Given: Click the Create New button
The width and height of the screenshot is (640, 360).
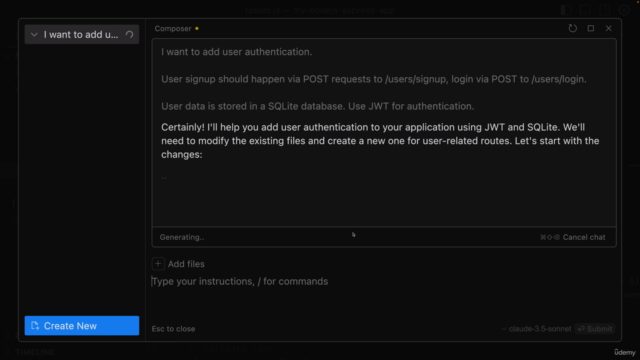Looking at the screenshot, I should [82, 326].
